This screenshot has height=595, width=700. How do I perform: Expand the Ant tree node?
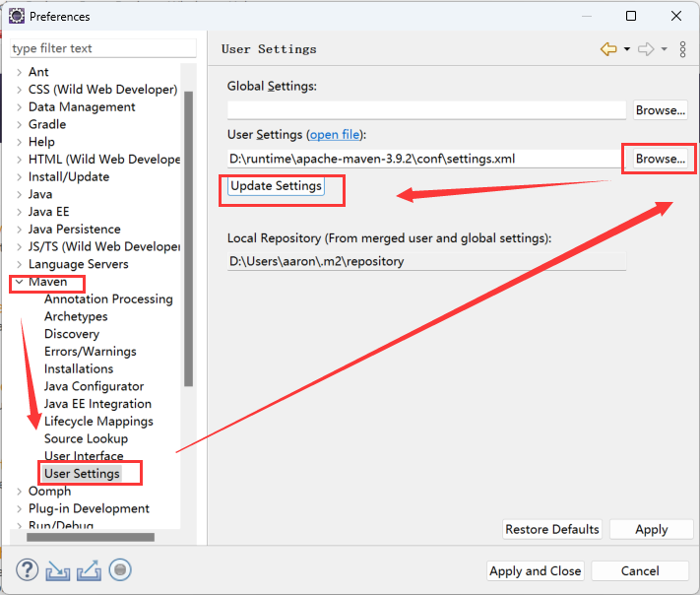pyautogui.click(x=19, y=72)
